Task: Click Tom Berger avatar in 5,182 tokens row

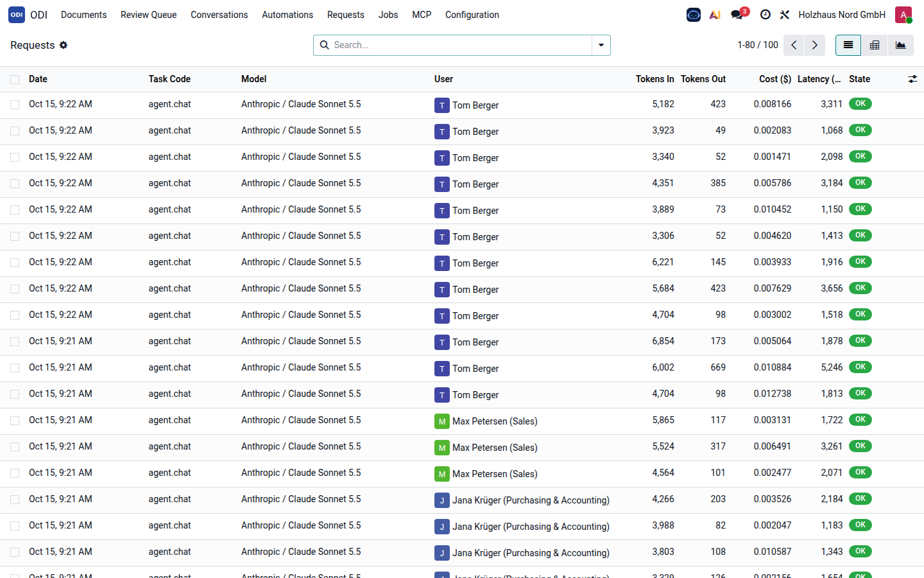Action: pyautogui.click(x=442, y=105)
